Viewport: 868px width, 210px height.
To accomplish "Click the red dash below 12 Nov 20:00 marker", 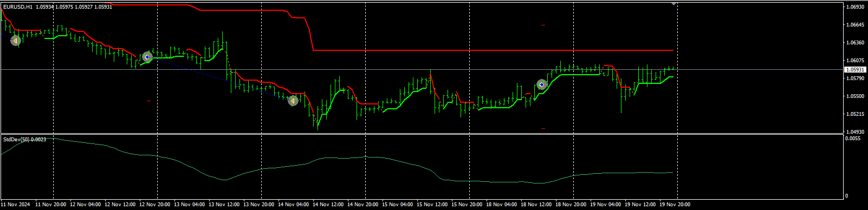I will pyautogui.click(x=149, y=101).
